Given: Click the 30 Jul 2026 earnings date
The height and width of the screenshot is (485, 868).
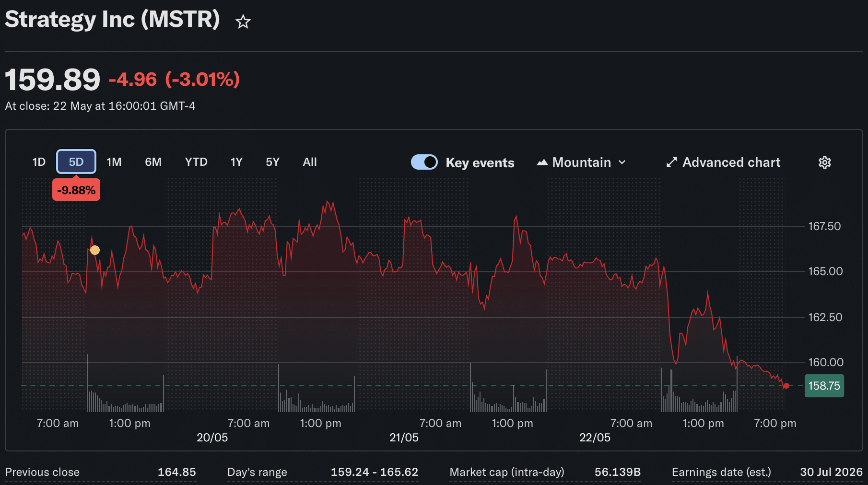Looking at the screenshot, I should click(831, 472).
